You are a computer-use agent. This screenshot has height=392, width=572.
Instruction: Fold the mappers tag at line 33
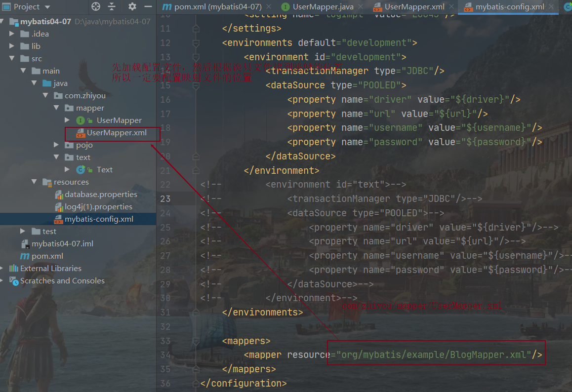tap(196, 341)
